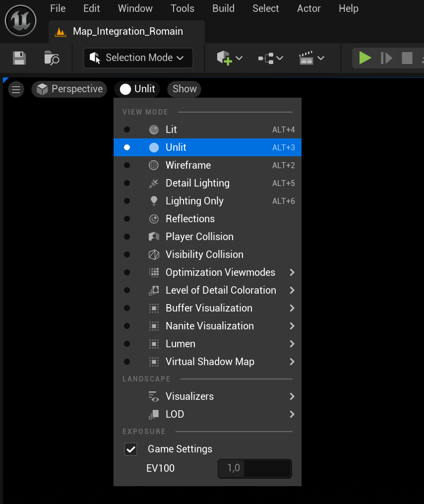Viewport: 424px width, 504px height.
Task: Open the Actor menu
Action: (308, 8)
